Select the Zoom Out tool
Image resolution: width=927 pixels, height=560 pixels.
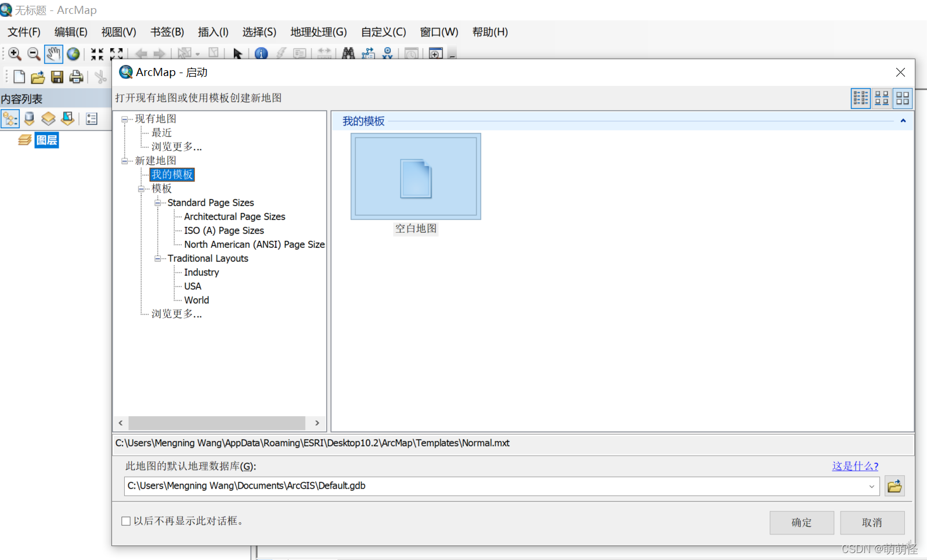(x=34, y=54)
